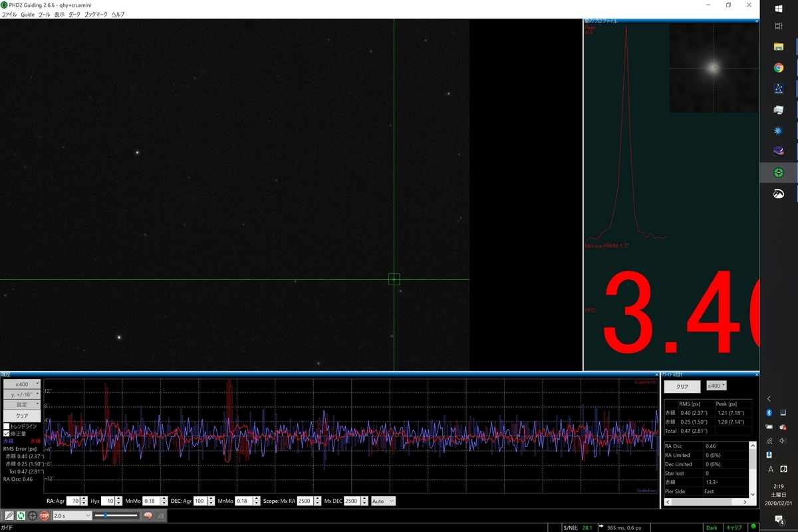This screenshot has width=798, height=532.
Task: Open the ファイル menu
Action: (x=9, y=14)
